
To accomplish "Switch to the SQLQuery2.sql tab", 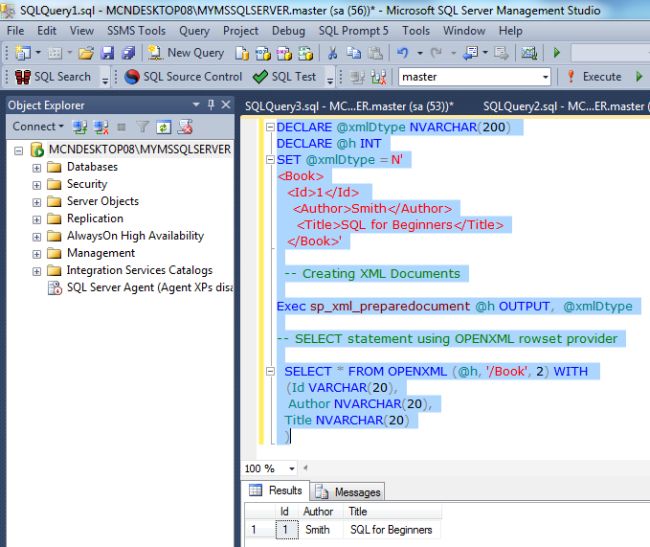I will [x=564, y=106].
